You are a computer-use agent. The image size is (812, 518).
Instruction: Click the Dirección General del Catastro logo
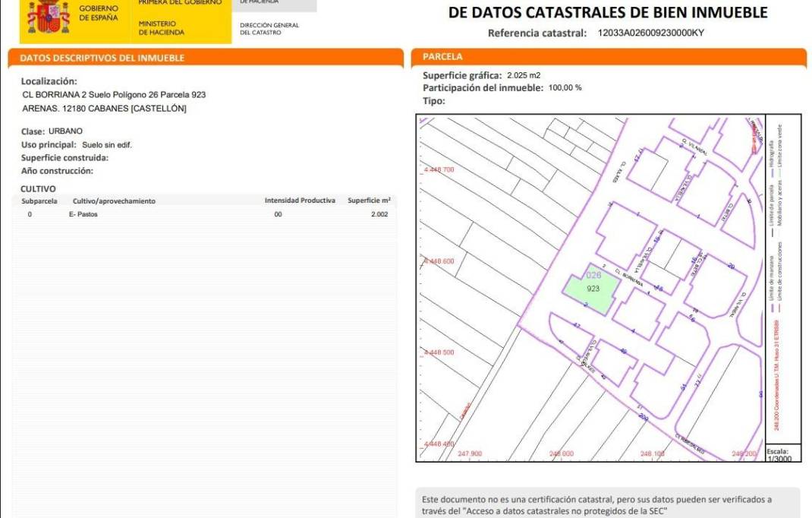[x=269, y=29]
